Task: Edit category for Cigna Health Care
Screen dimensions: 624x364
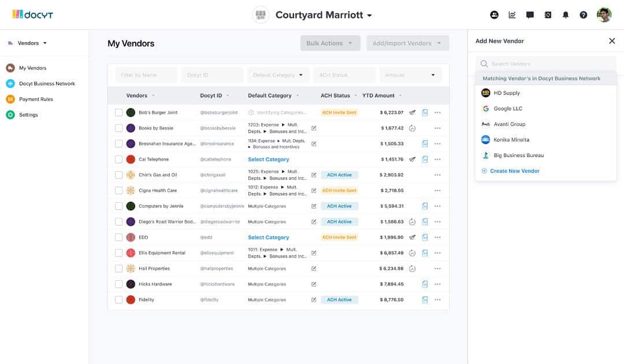Action: (x=314, y=191)
